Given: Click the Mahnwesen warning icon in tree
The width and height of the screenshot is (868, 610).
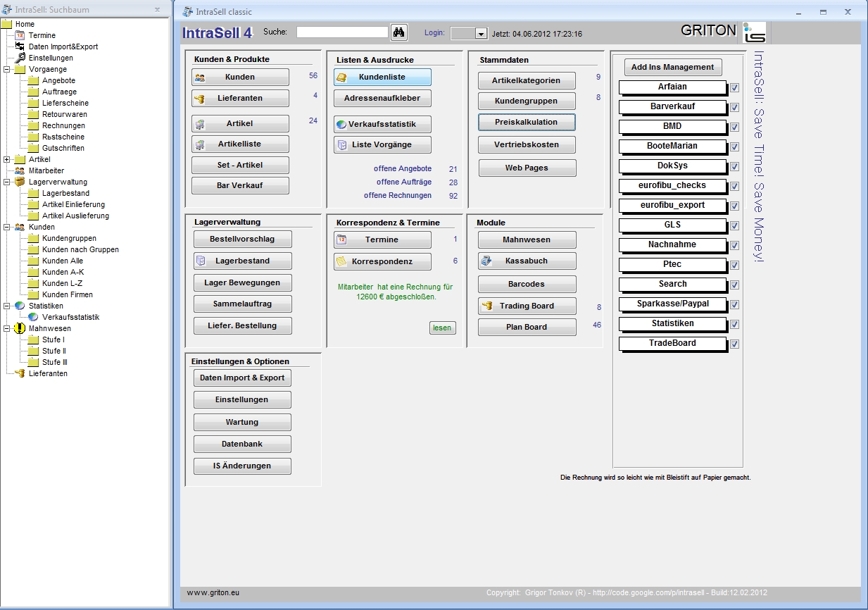Looking at the screenshot, I should pos(20,328).
